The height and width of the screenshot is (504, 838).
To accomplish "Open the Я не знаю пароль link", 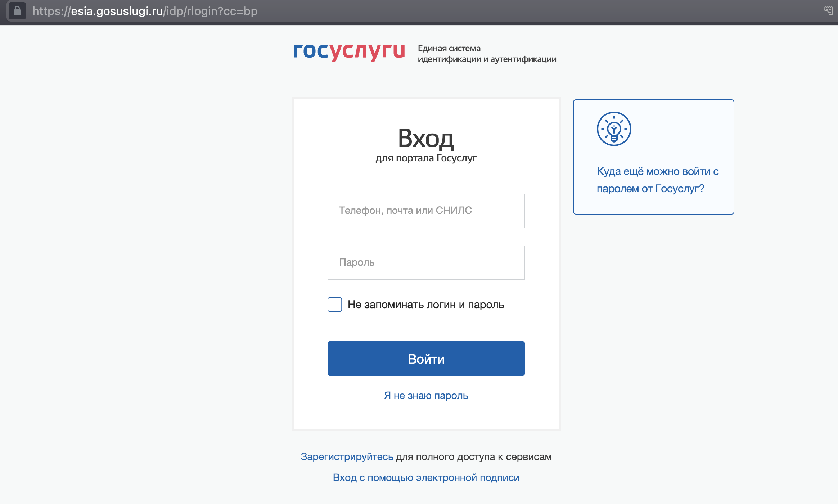I will (426, 396).
